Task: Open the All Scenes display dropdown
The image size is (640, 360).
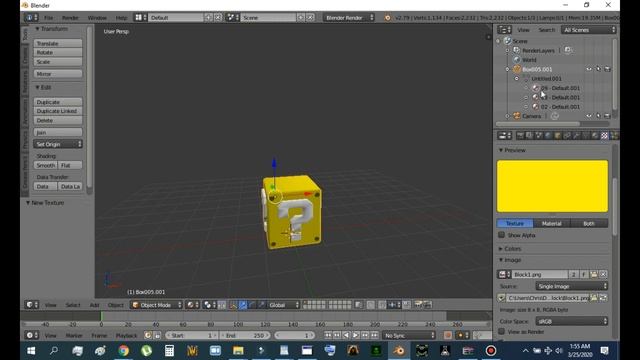Action: [x=589, y=30]
